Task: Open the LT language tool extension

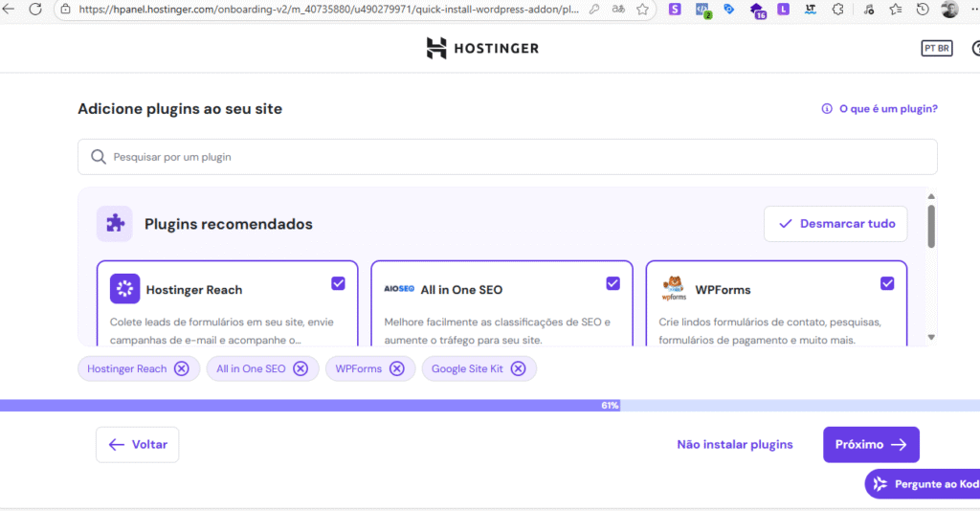Action: pos(810,10)
